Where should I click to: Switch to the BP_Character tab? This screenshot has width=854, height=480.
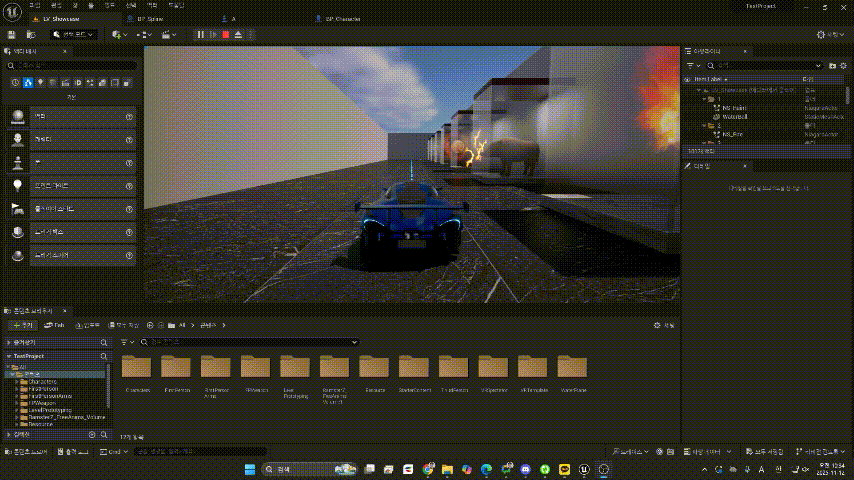(343, 19)
